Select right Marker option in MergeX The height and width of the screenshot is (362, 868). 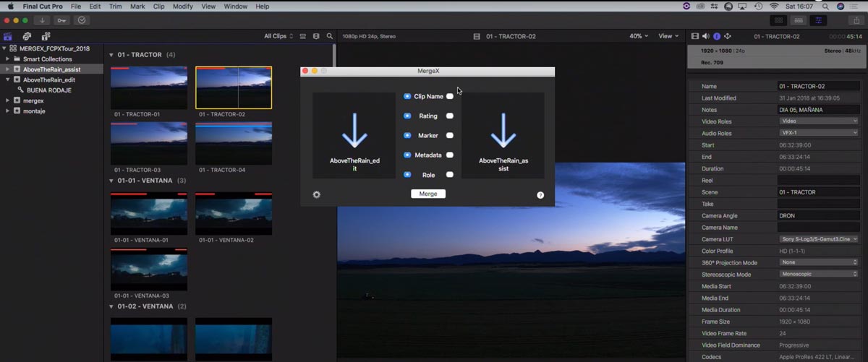tap(450, 135)
